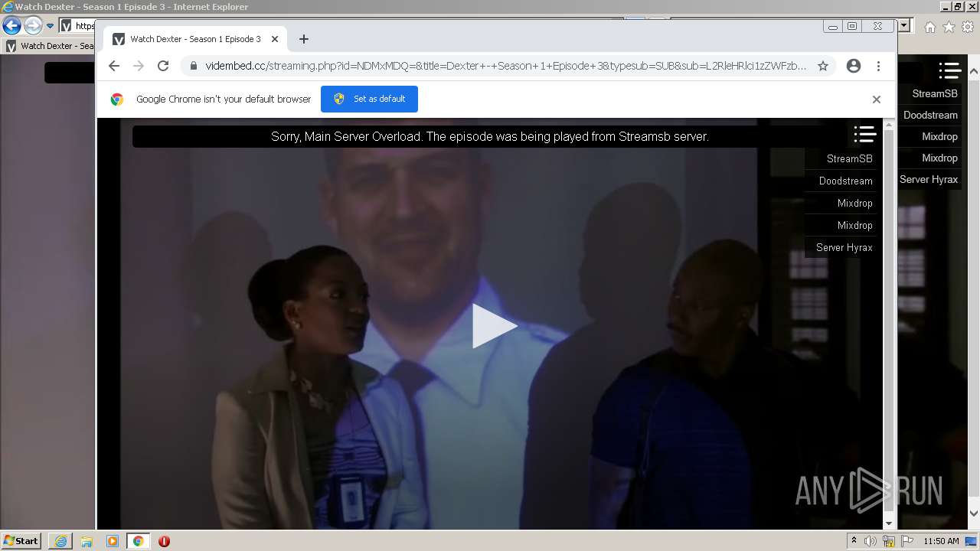Open the network tray icon
The height and width of the screenshot is (551, 980).
pyautogui.click(x=889, y=541)
